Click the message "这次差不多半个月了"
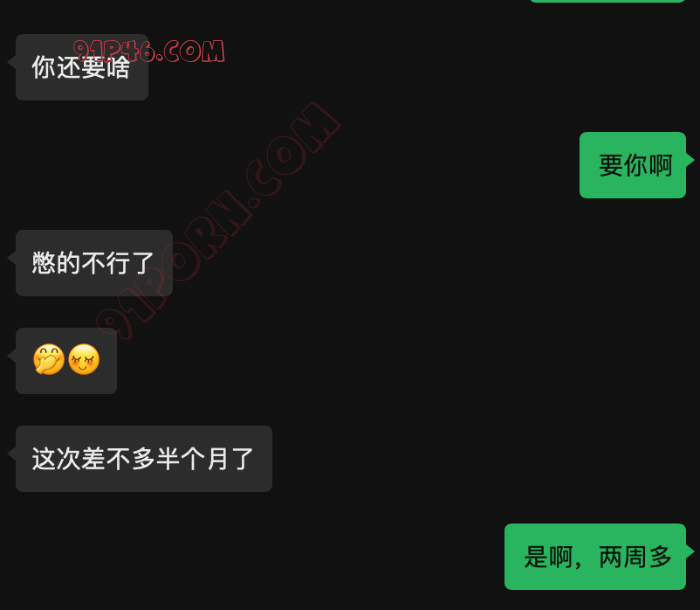 click(x=144, y=459)
